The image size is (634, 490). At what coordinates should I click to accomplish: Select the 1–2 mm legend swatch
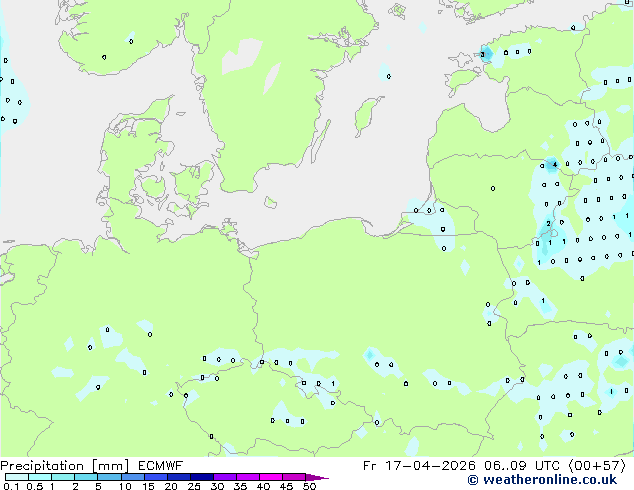(63, 477)
